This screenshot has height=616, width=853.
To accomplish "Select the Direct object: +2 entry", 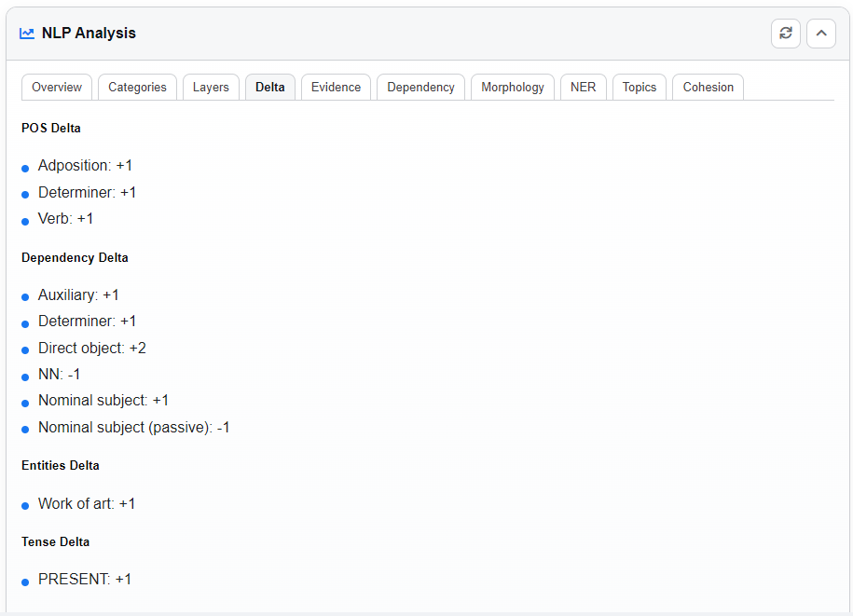I will pyautogui.click(x=91, y=348).
